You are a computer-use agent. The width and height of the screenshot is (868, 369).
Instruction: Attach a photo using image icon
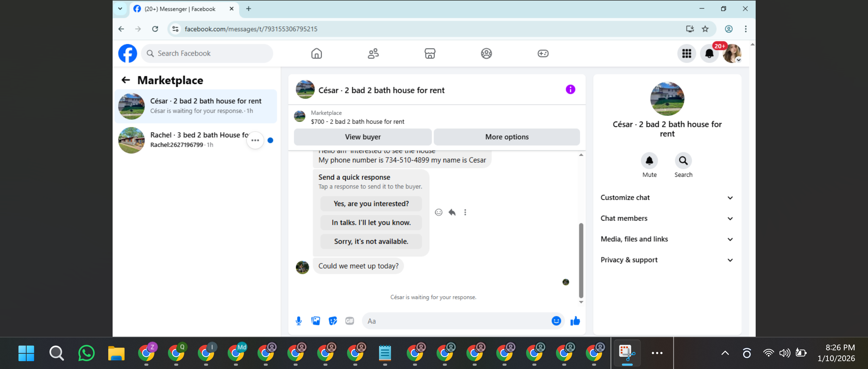point(316,321)
